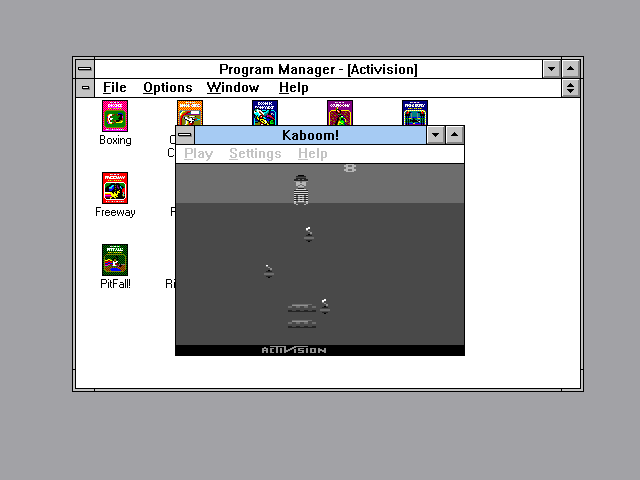640x480 pixels.
Task: Click the "PitFall!" icon label
Action: click(x=115, y=284)
